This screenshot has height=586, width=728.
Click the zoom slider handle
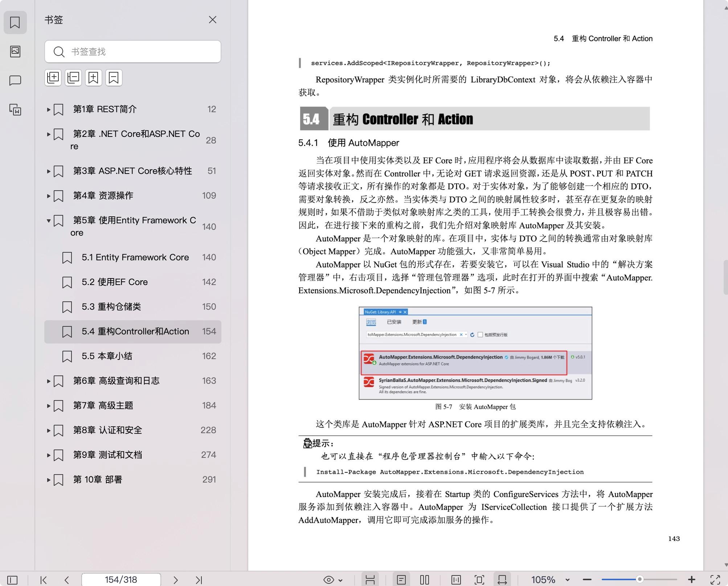click(640, 579)
